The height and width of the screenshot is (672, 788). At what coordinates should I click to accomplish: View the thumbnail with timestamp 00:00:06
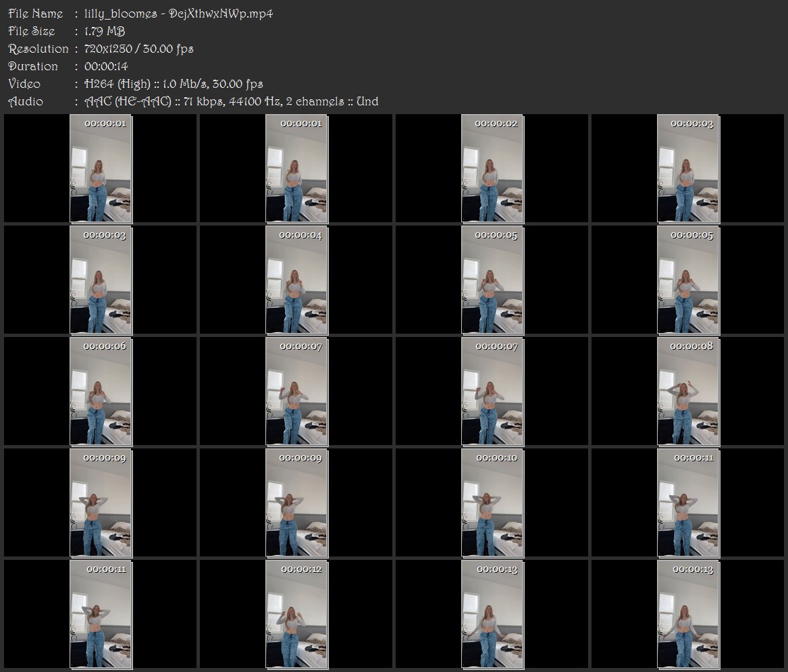click(x=101, y=392)
